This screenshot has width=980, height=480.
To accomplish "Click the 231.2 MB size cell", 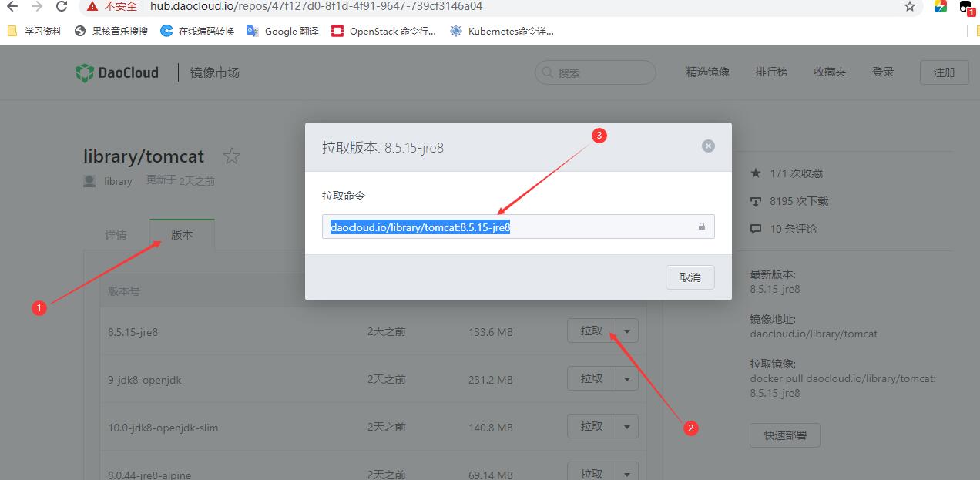I will pyautogui.click(x=491, y=380).
